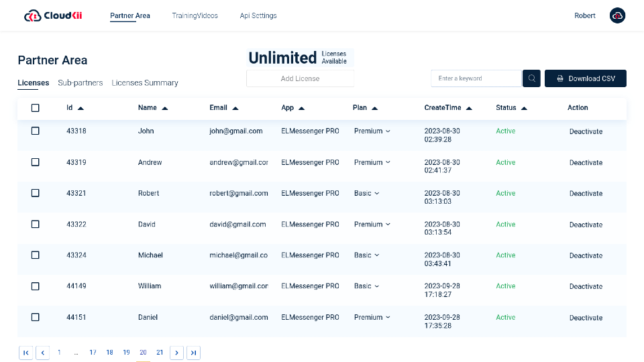Check the row for Robert 43321
Viewport: 644px width, 362px height.
[36, 193]
